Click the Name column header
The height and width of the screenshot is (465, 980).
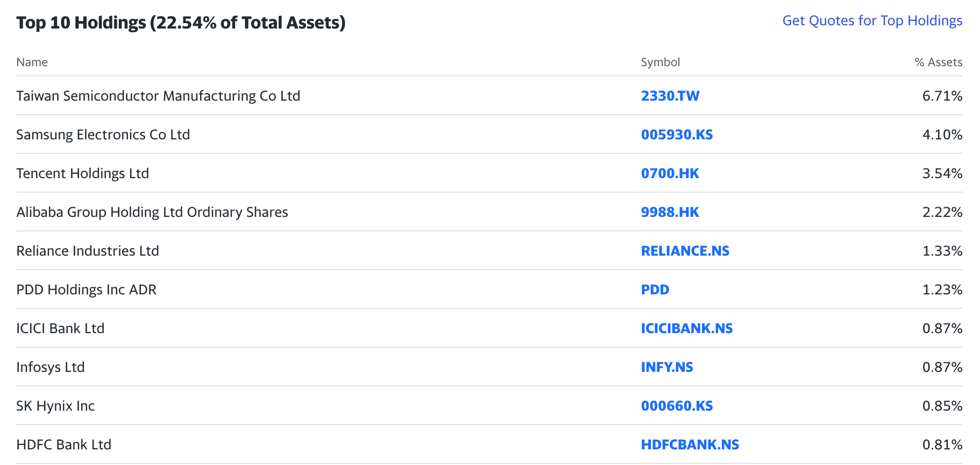pyautogui.click(x=32, y=62)
